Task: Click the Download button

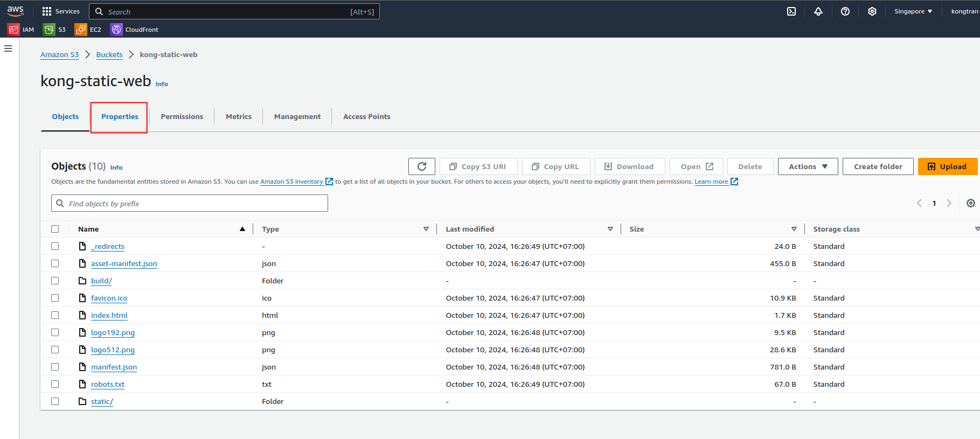Action: click(x=630, y=166)
